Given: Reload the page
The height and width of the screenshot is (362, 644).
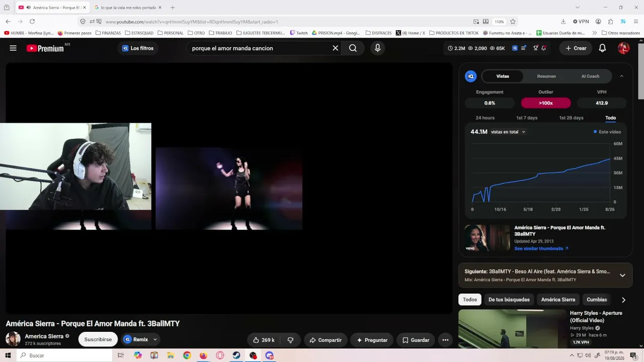Looking at the screenshot, I should click(x=32, y=22).
